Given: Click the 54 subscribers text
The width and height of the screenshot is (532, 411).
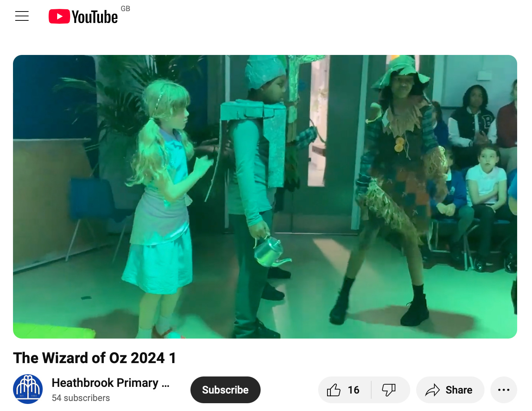Looking at the screenshot, I should pyautogui.click(x=81, y=398).
